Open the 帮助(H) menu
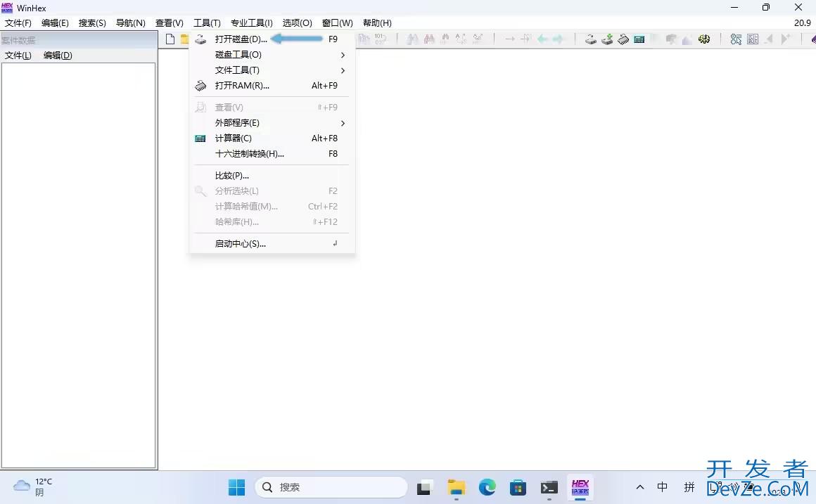 click(377, 23)
